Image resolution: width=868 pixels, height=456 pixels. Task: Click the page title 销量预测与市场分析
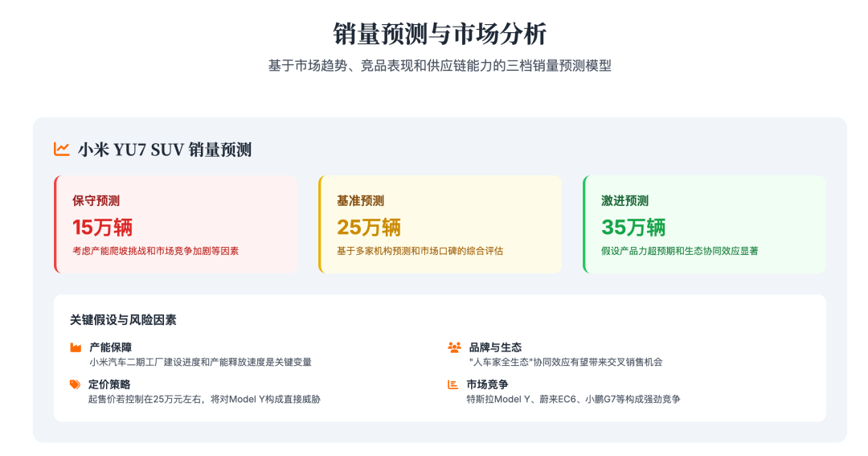click(440, 34)
